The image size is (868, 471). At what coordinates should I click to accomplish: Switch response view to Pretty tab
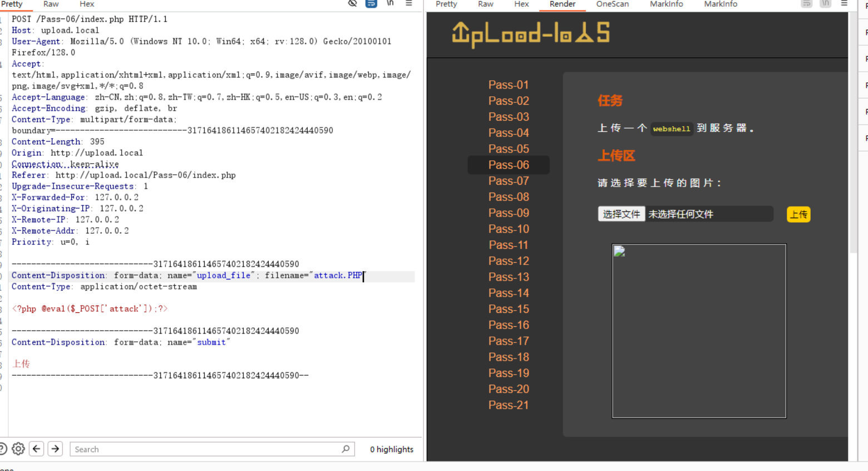tap(446, 4)
